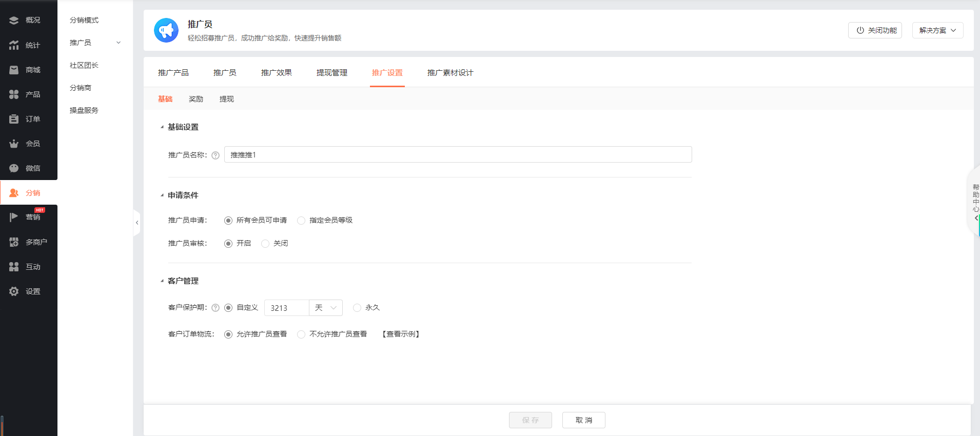Switch to 推广设置 tab
980x436 pixels.
pyautogui.click(x=387, y=73)
